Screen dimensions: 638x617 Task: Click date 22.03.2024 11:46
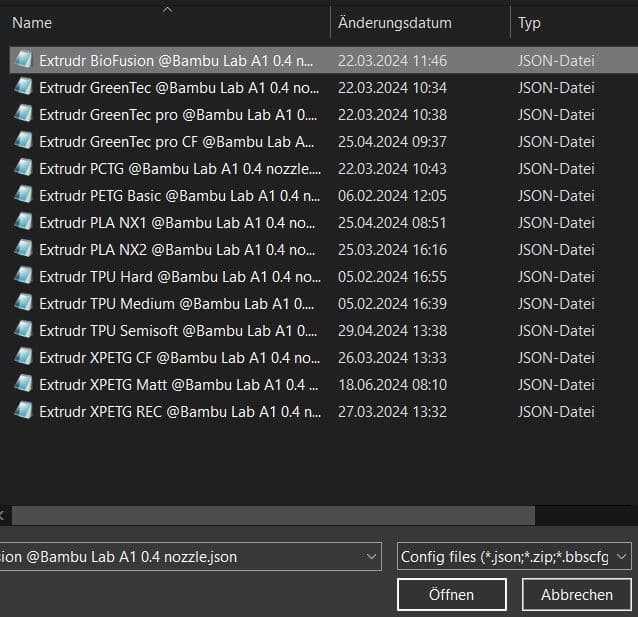pyautogui.click(x=392, y=61)
